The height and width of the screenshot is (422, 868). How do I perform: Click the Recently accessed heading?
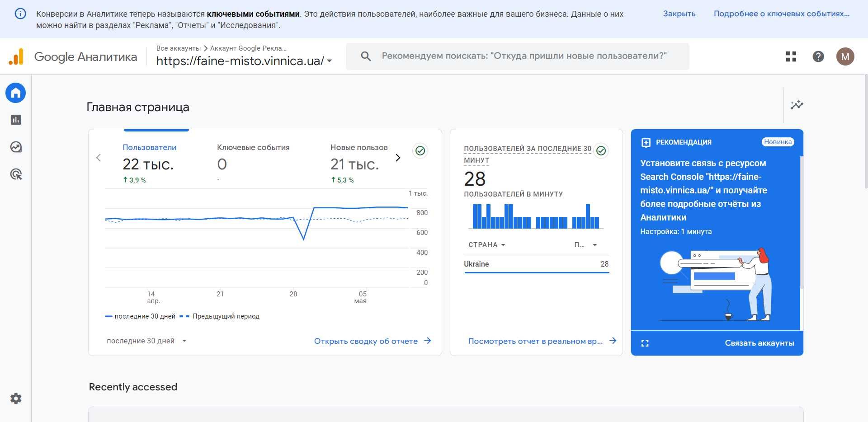click(x=133, y=387)
